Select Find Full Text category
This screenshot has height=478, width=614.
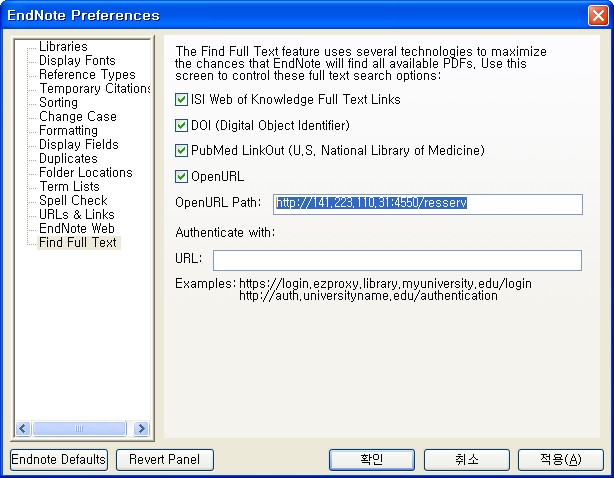coord(78,242)
